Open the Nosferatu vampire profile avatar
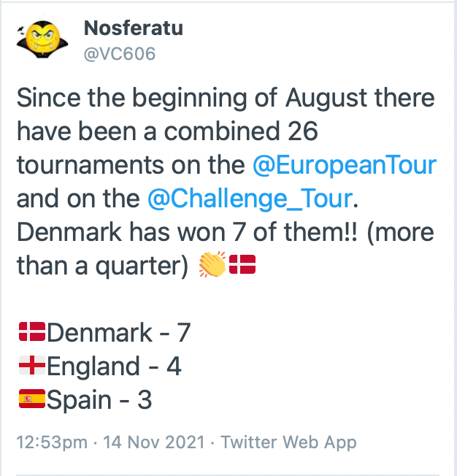The width and height of the screenshot is (457, 476). pos(42,39)
